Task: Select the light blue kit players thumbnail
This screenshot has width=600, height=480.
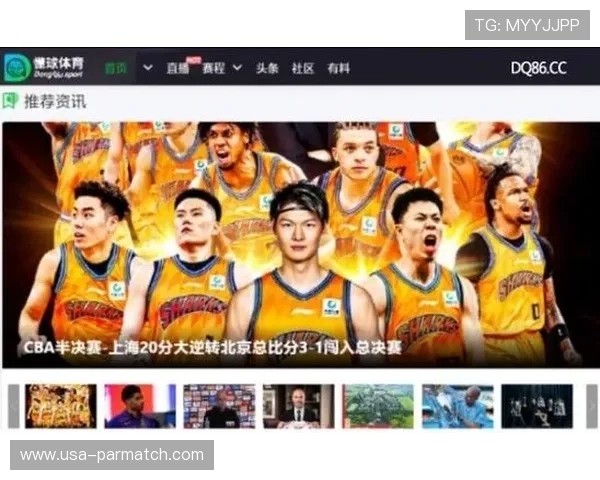Action: click(458, 406)
